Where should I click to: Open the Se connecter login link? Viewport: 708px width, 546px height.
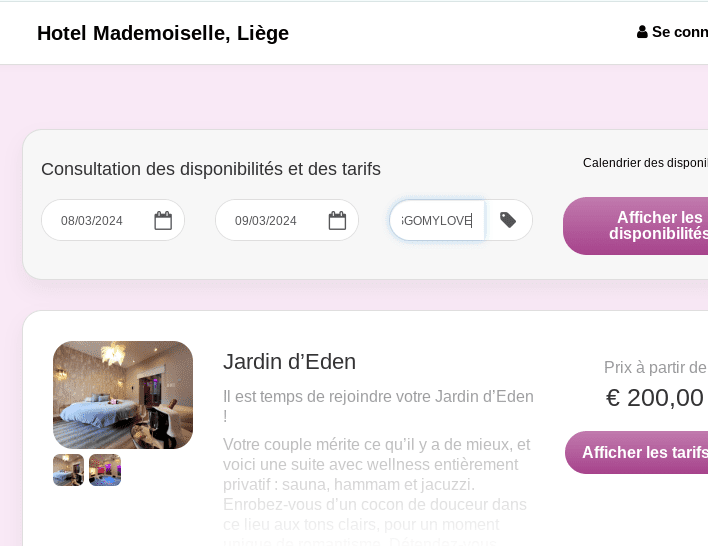click(673, 32)
